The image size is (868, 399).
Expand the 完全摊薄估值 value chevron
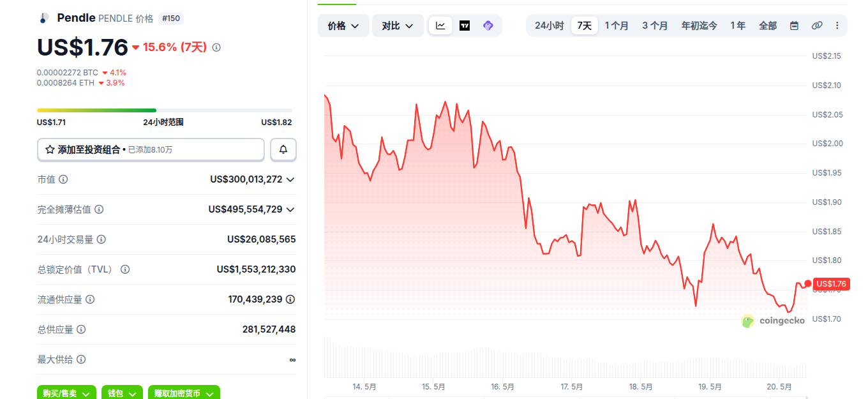(290, 209)
